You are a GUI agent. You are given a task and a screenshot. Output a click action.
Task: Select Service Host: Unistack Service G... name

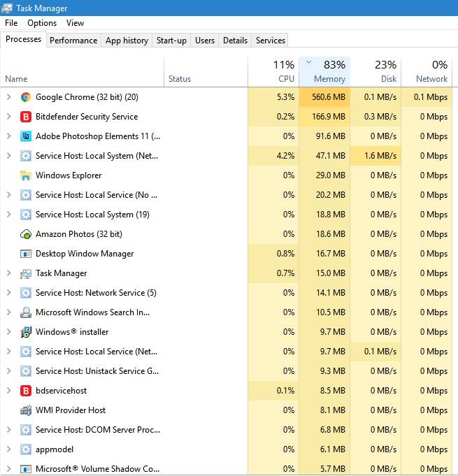coord(97,371)
